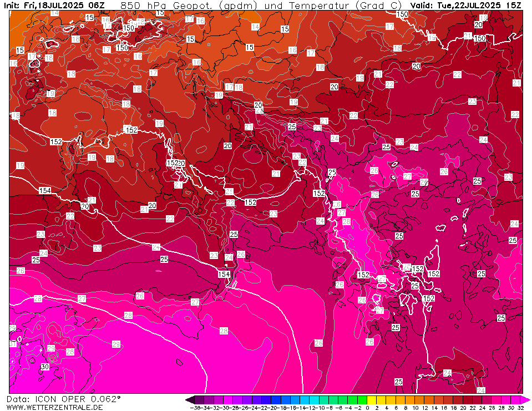Click the 0 legend scale label
Screen dimensions: 532x411
coord(367,408)
